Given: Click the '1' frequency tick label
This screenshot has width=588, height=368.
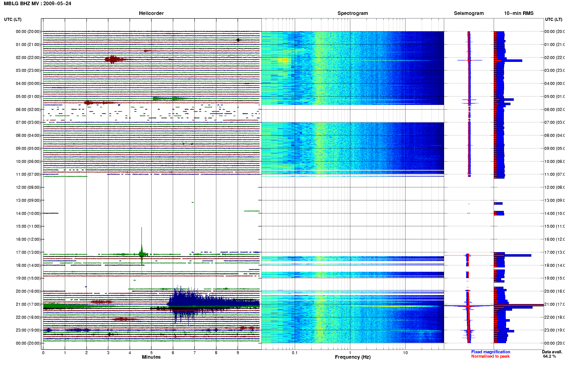Looking at the screenshot, I should pos(350,353).
